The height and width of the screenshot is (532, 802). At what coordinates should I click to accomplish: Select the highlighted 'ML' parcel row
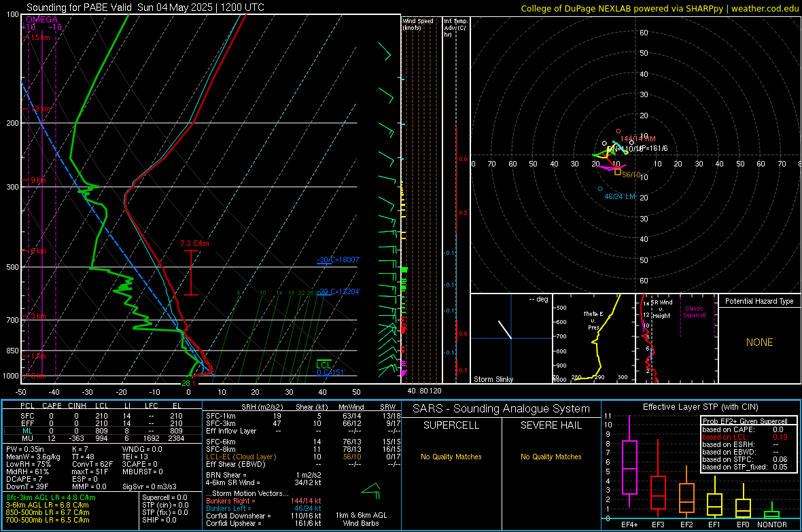(101, 431)
